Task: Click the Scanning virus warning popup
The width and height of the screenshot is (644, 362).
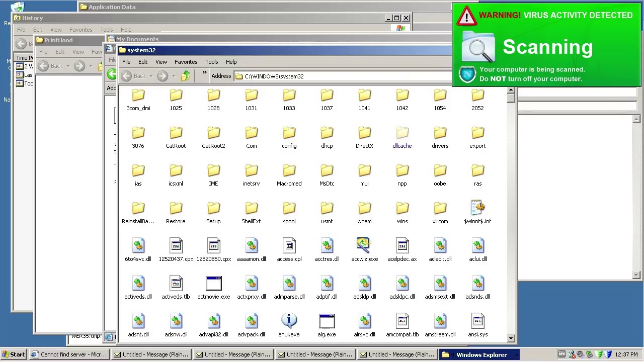Action: click(x=546, y=45)
